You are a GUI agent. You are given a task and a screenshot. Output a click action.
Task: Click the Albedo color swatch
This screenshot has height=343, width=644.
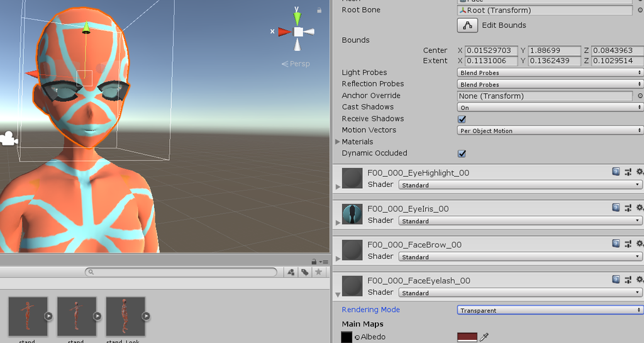pyautogui.click(x=467, y=337)
